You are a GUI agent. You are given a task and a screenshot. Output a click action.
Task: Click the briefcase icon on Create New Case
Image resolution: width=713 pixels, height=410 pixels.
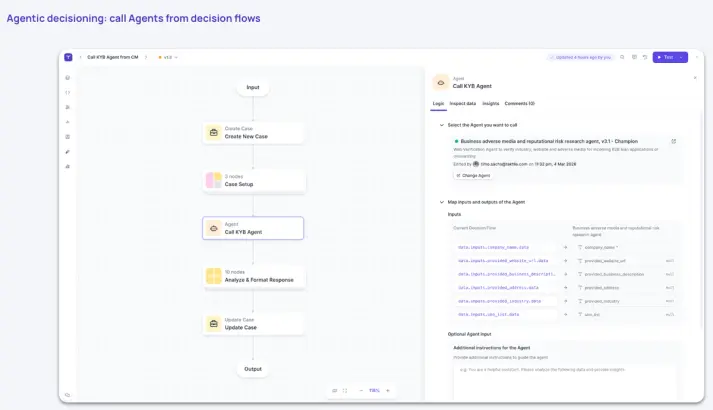214,133
